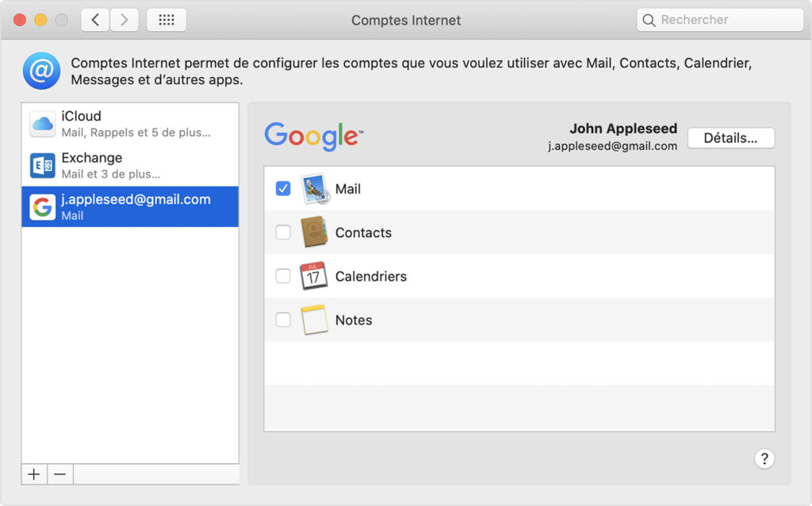The height and width of the screenshot is (506, 812).
Task: Enable the Calendriers checkbox
Action: [x=283, y=276]
